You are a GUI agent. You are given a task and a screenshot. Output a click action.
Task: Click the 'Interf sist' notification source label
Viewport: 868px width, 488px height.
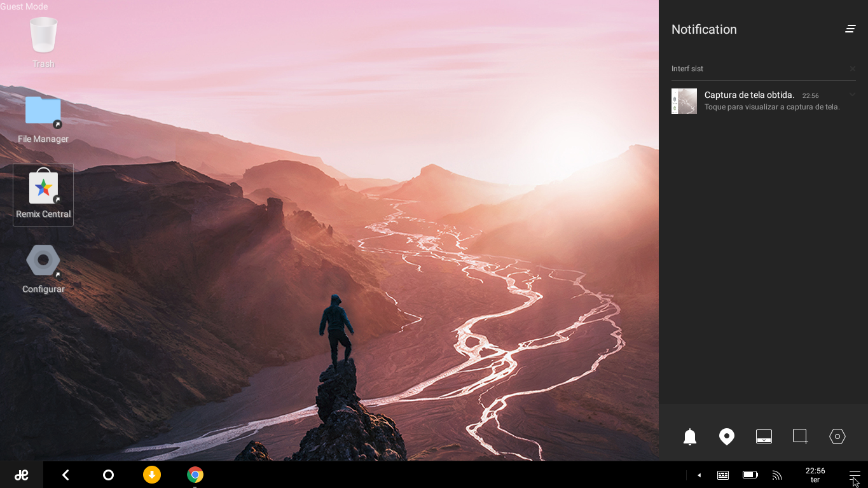coord(687,69)
